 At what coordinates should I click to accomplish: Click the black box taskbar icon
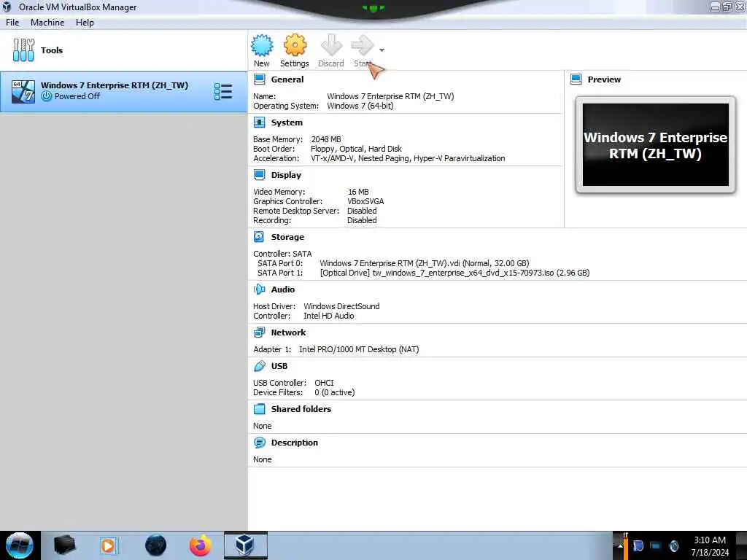click(x=64, y=545)
